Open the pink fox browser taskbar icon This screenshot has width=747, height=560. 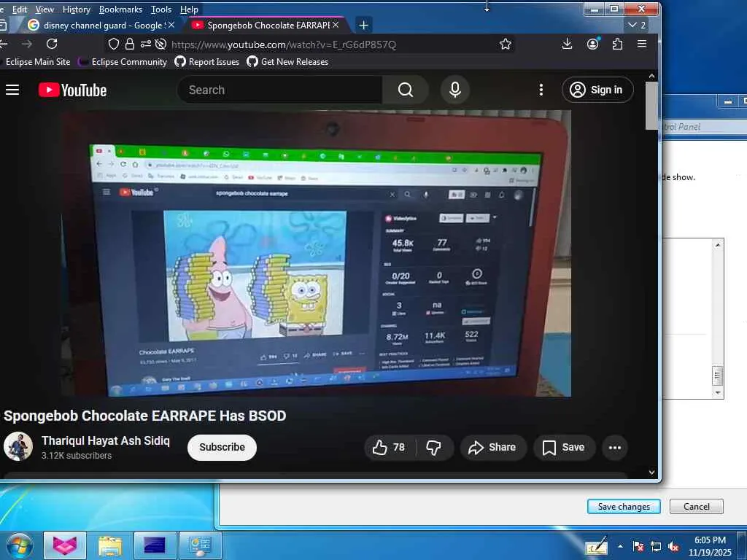(65, 545)
